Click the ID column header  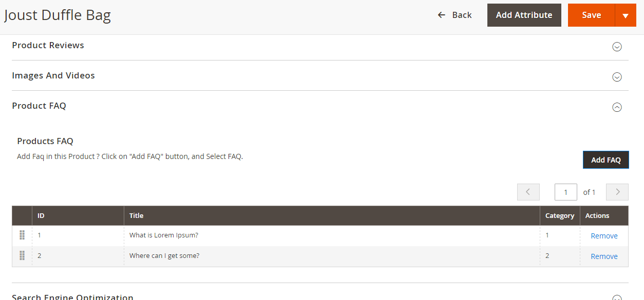(41, 216)
